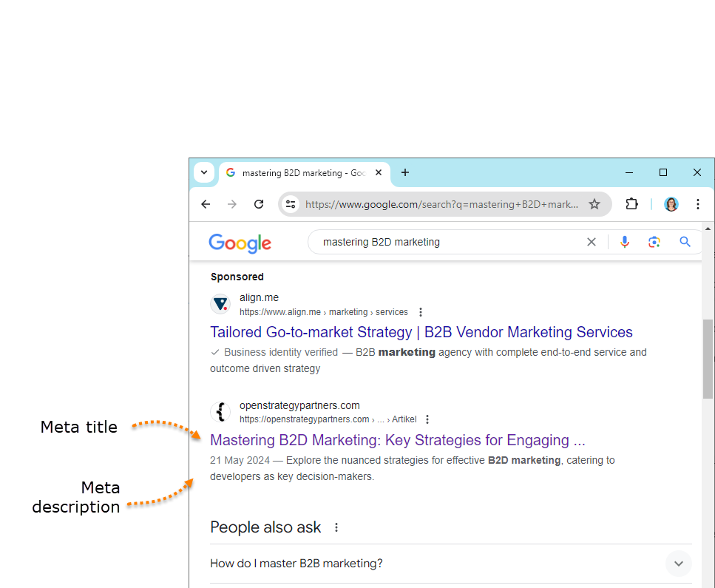Open "Tailored Go-to-market Strategy" sponsored link
This screenshot has width=715, height=588.
coord(421,332)
